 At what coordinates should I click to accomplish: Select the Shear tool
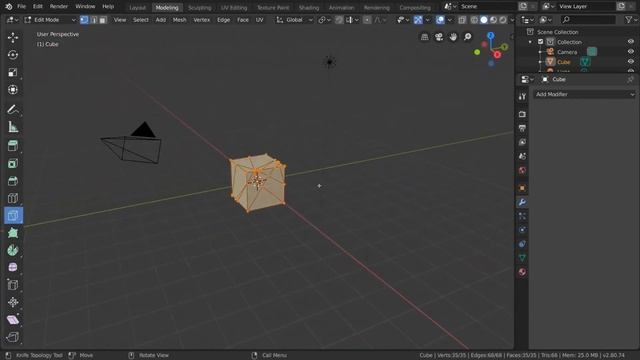13,320
